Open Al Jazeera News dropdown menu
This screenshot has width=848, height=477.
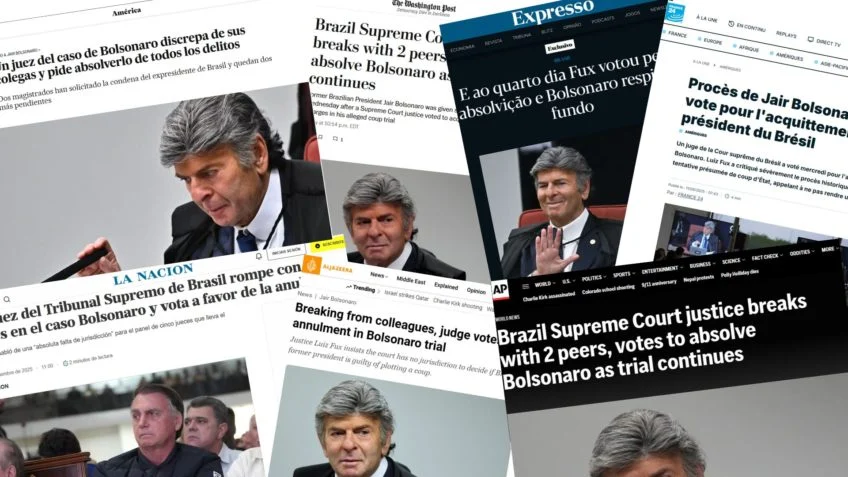point(379,275)
